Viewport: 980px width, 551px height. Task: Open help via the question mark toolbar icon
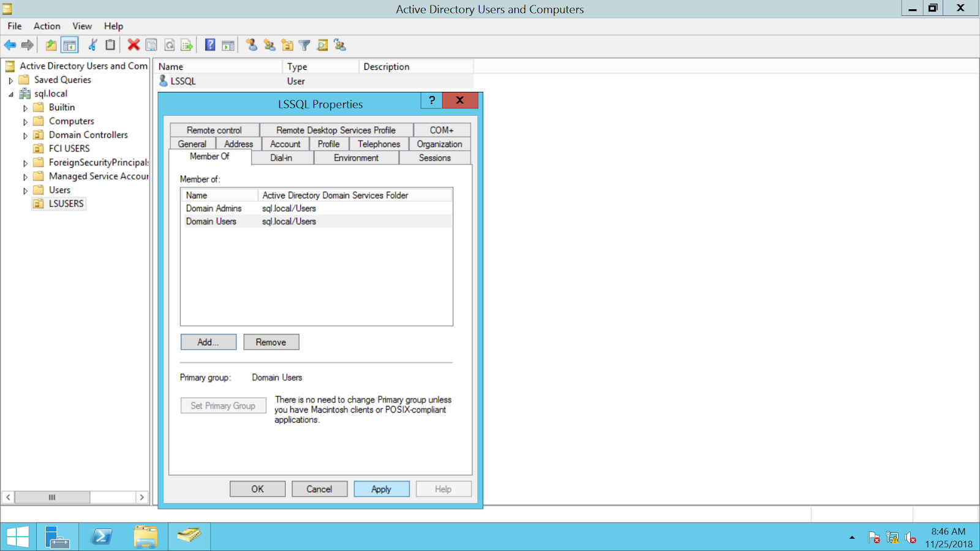coord(210,45)
